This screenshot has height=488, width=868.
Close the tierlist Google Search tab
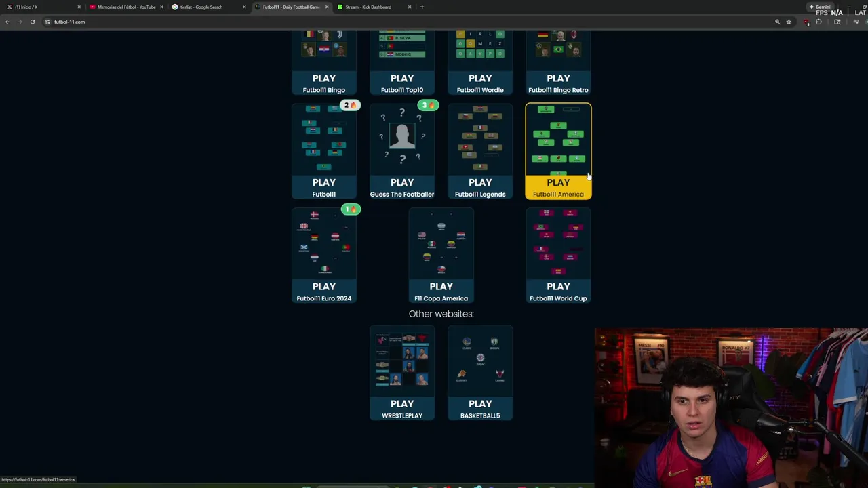[244, 7]
